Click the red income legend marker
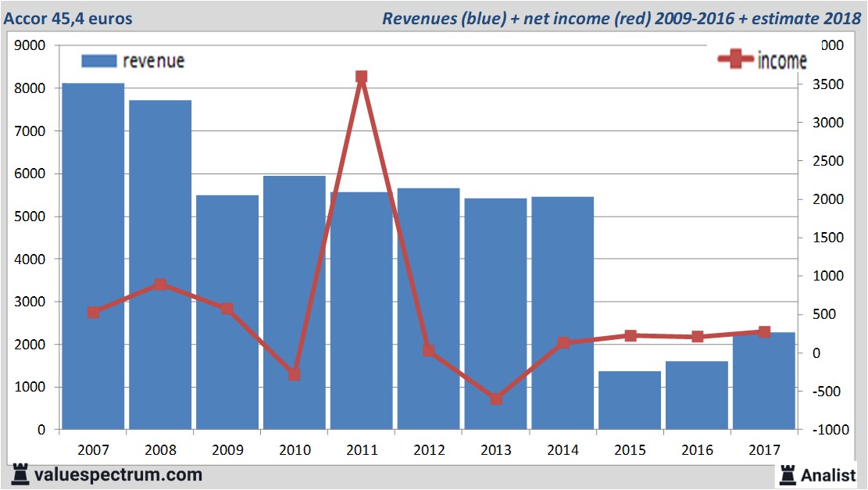Image resolution: width=868 pixels, height=490 pixels. (735, 59)
